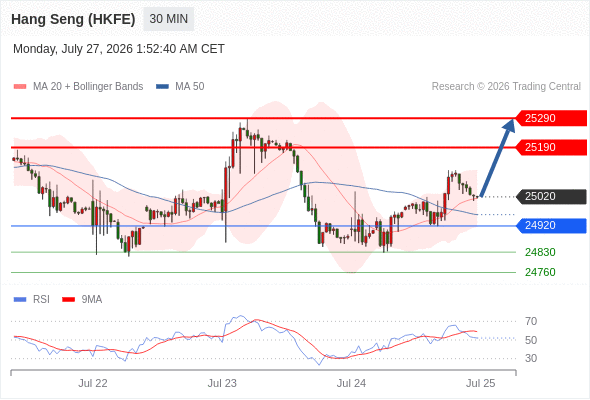Click the MA 20 + Bollinger Bands legend swatch
590x400 pixels.
[20, 87]
